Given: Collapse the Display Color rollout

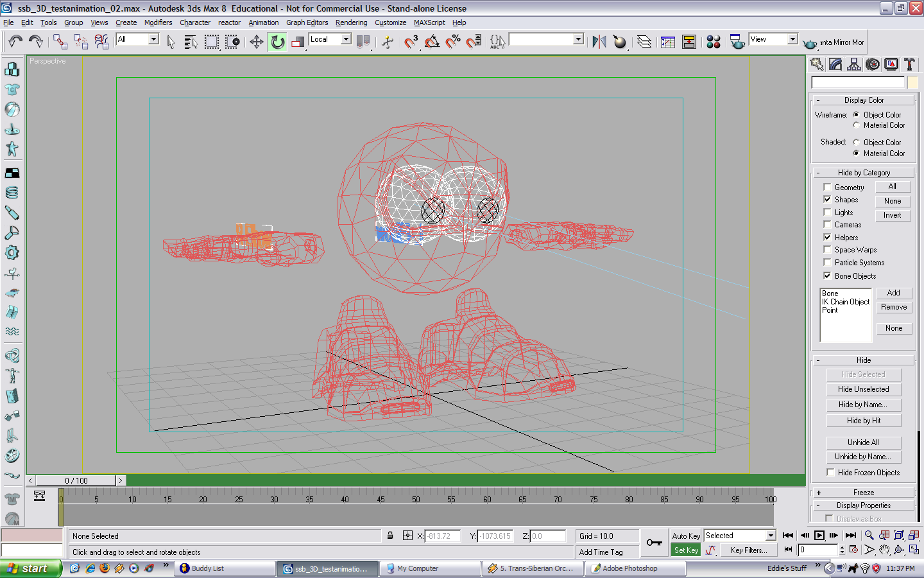Looking at the screenshot, I should pos(864,100).
